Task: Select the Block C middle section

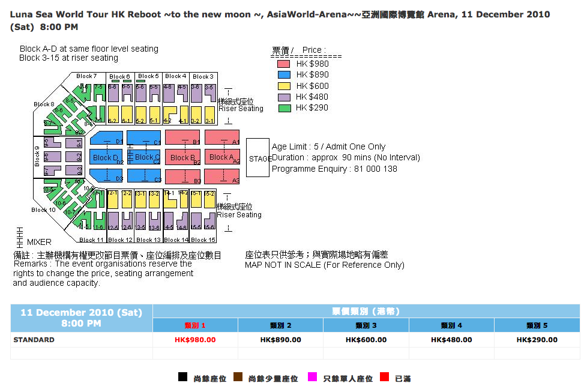Action: coord(144,157)
